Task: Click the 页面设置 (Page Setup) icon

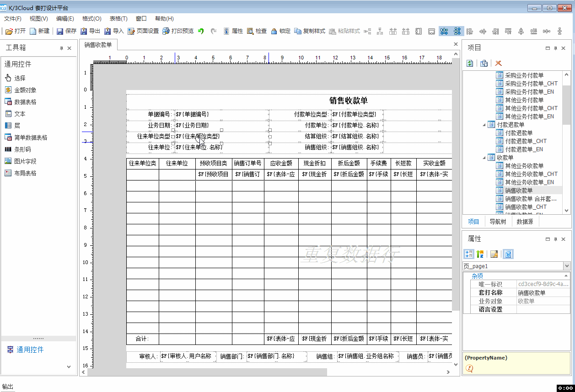Action: tap(131, 31)
